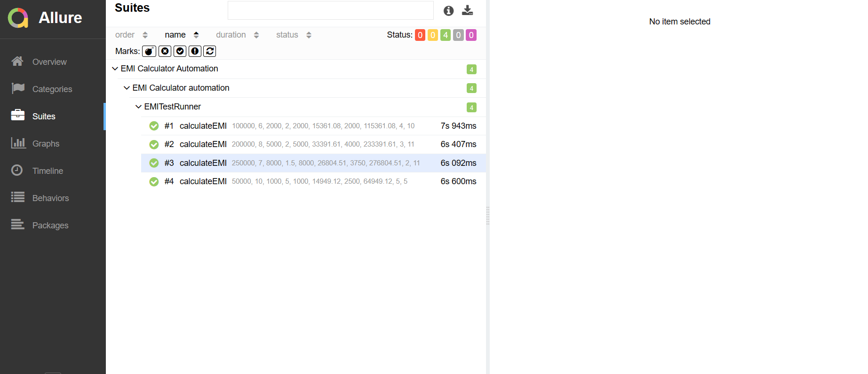868x374 pixels.
Task: Toggle the retries mark filter
Action: tap(210, 51)
